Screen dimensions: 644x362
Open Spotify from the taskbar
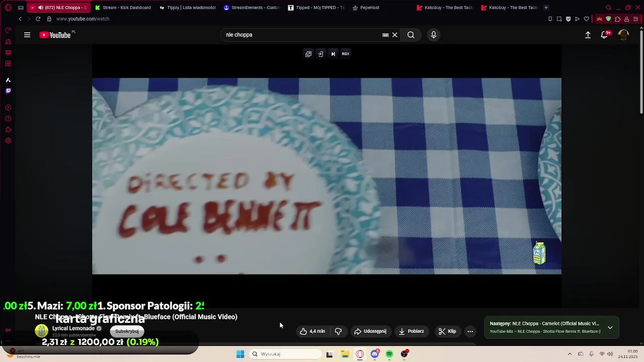tap(389, 354)
